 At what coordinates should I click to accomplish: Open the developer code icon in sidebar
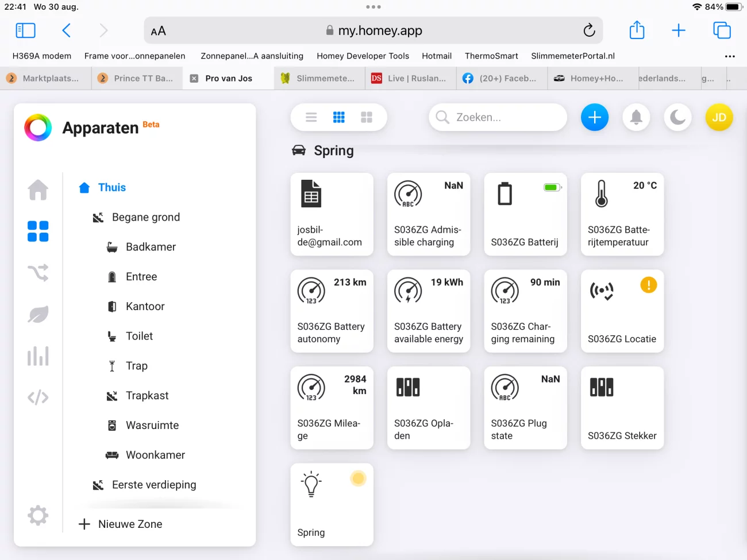pos(38,397)
